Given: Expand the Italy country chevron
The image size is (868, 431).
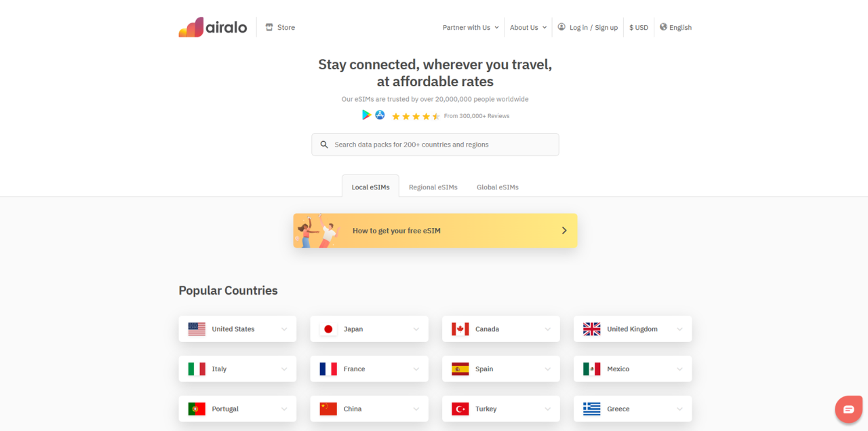Looking at the screenshot, I should [284, 369].
